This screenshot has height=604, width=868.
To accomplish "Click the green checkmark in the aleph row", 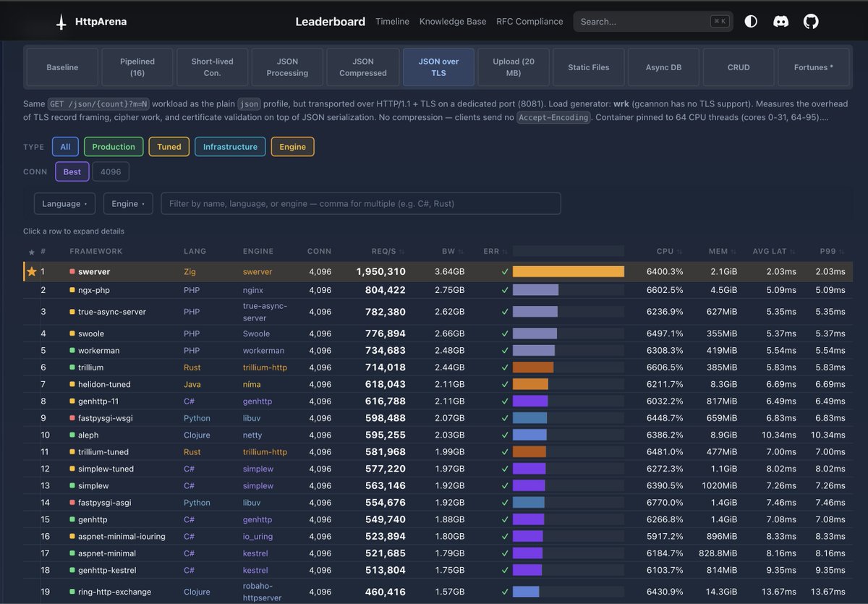I will (x=505, y=435).
